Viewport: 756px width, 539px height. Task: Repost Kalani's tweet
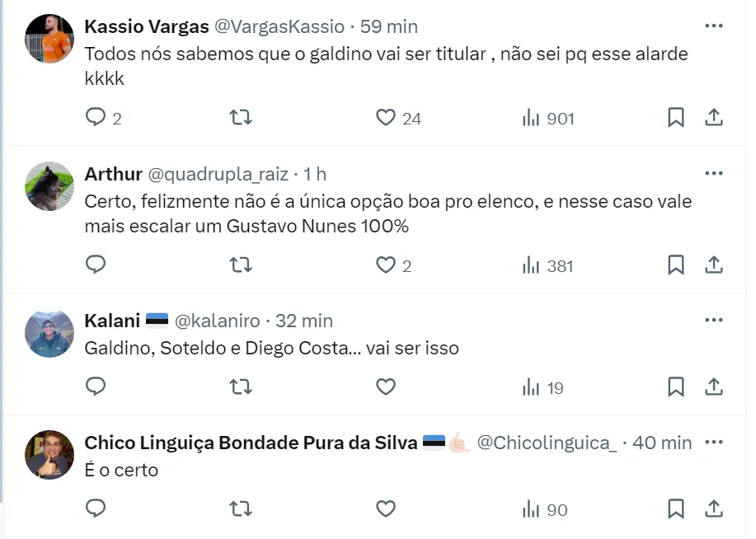coord(240,387)
